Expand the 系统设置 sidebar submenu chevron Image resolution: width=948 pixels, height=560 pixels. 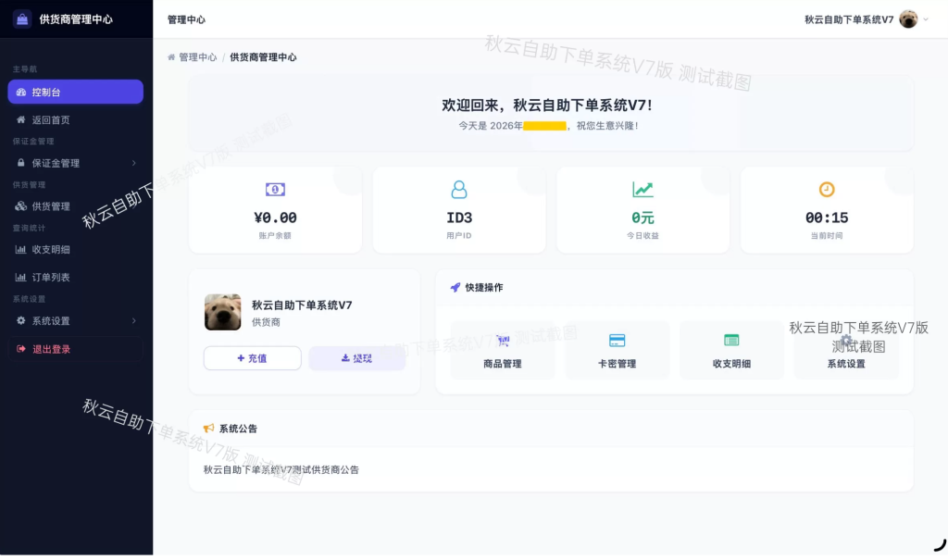(x=134, y=320)
